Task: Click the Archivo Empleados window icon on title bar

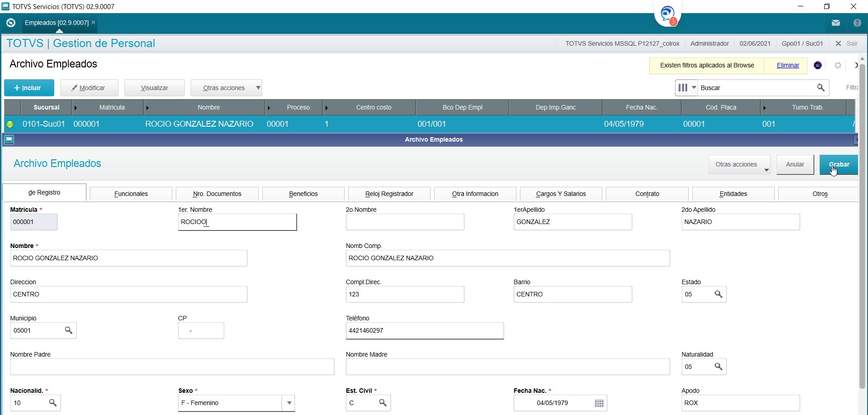Action: click(9, 140)
